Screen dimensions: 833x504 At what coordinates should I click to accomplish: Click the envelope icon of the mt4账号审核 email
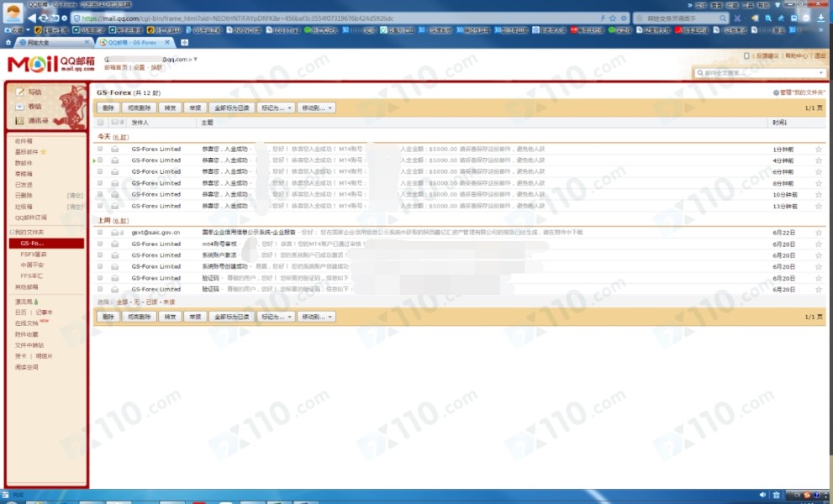pos(115,244)
